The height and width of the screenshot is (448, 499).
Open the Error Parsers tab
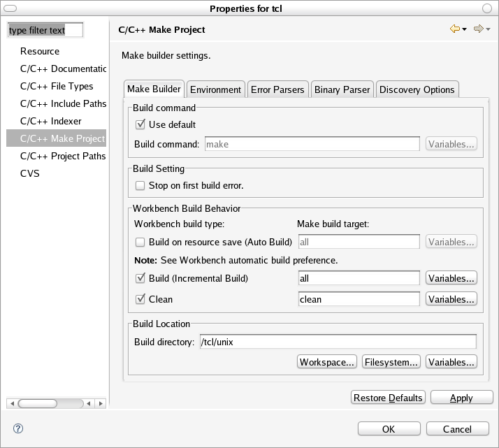[277, 89]
